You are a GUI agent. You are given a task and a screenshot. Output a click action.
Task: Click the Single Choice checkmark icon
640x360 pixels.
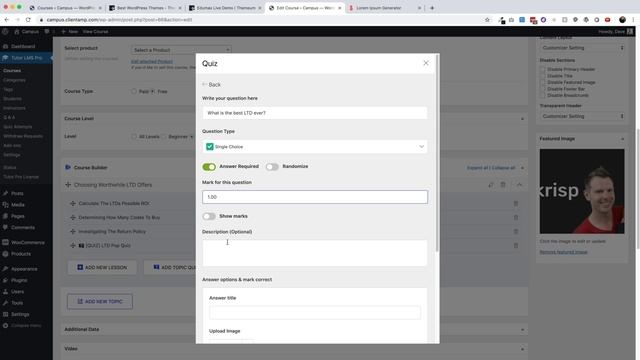(210, 147)
